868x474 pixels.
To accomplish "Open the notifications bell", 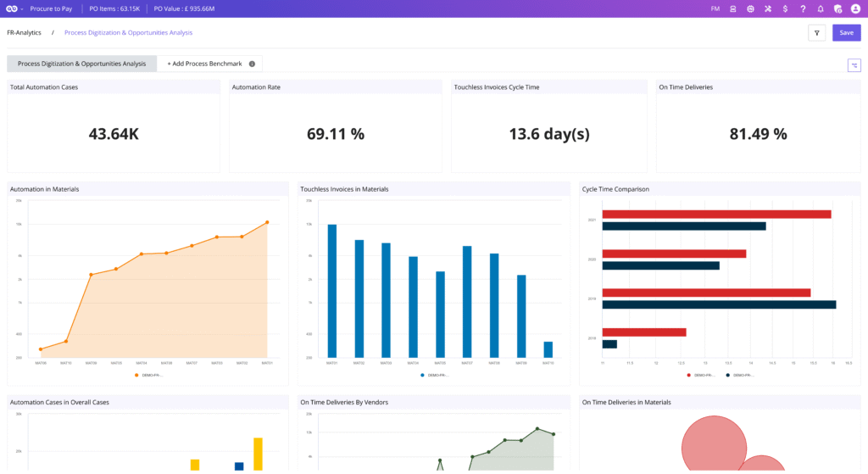I will coord(820,8).
